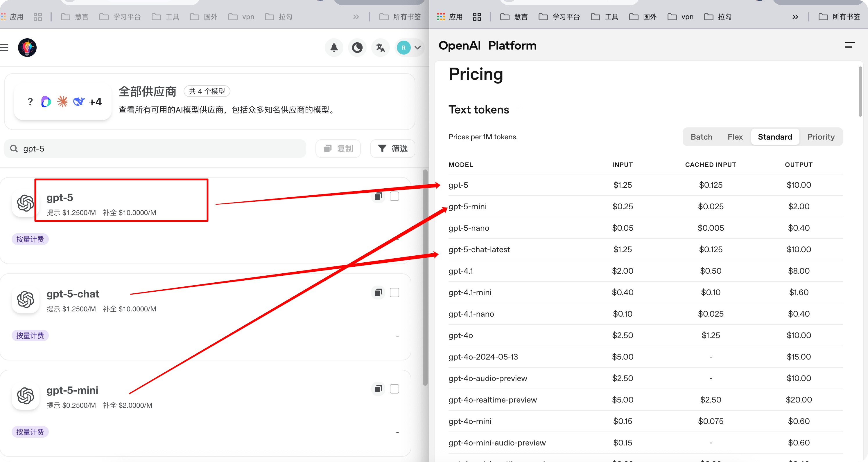This screenshot has width=868, height=462.
Task: Expand the bookmarks overflow chevron in the left window
Action: click(356, 17)
